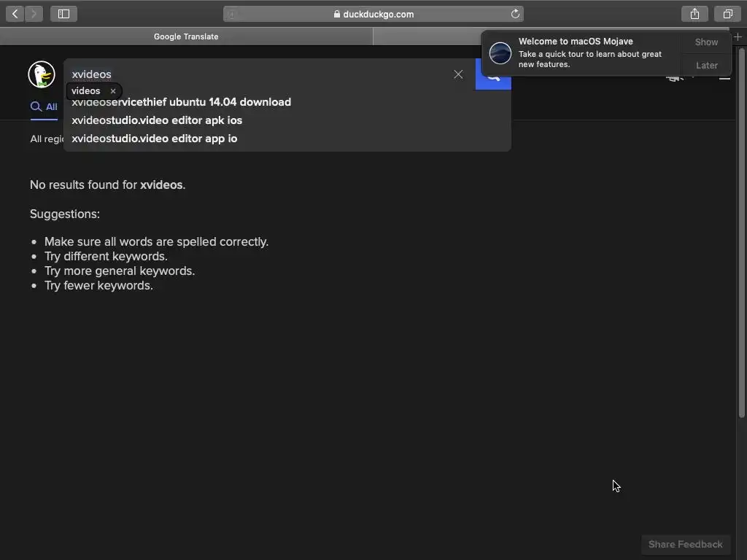Click the duckduckgo.com address bar
The height and width of the screenshot is (560, 747).
[373, 14]
